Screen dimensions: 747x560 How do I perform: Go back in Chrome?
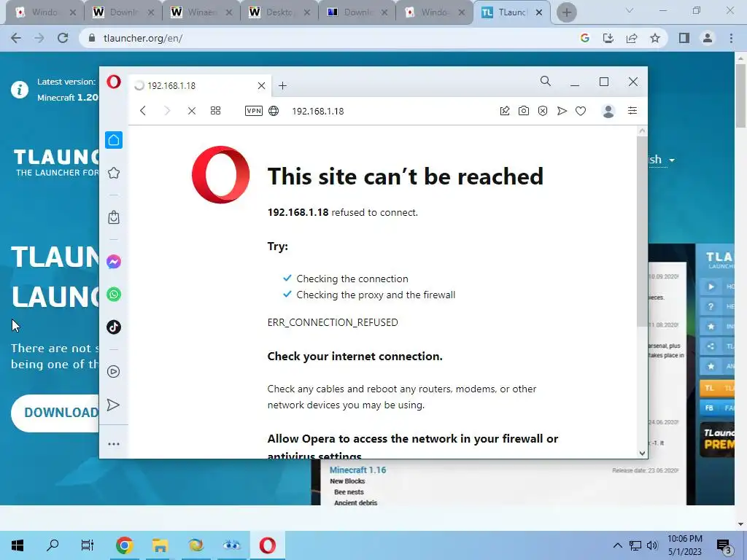(16, 38)
